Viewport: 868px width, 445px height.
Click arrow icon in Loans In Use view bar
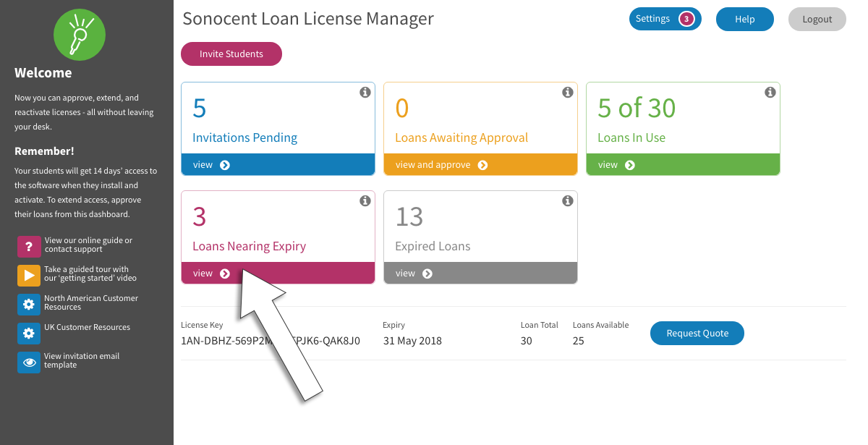point(630,165)
